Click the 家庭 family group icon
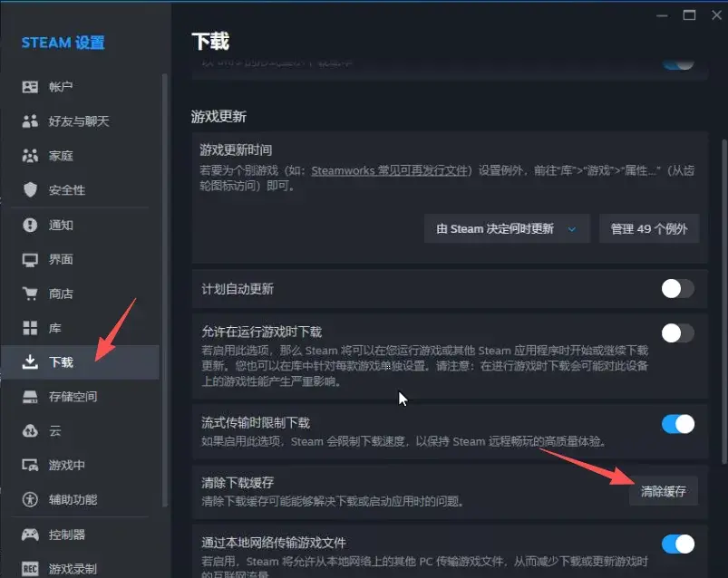 30,156
